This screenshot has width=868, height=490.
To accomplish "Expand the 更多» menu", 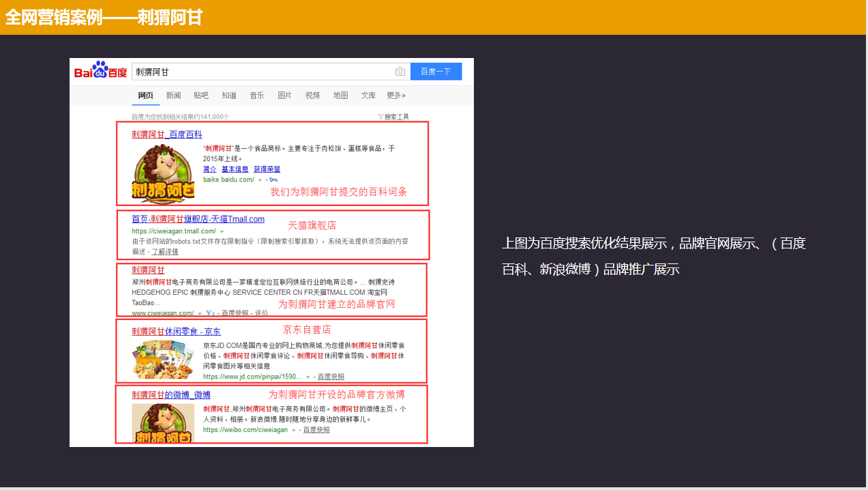I will click(x=396, y=96).
